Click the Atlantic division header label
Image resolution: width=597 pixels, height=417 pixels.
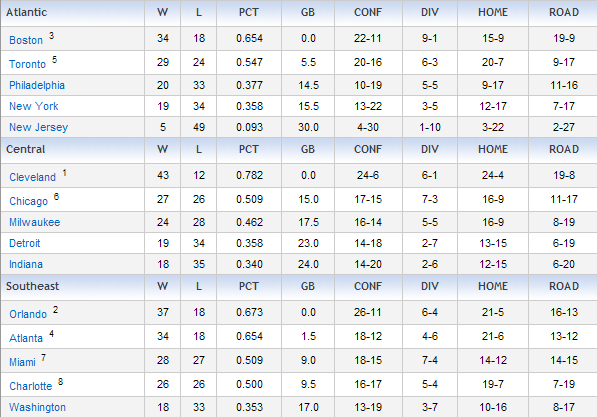pyautogui.click(x=27, y=12)
